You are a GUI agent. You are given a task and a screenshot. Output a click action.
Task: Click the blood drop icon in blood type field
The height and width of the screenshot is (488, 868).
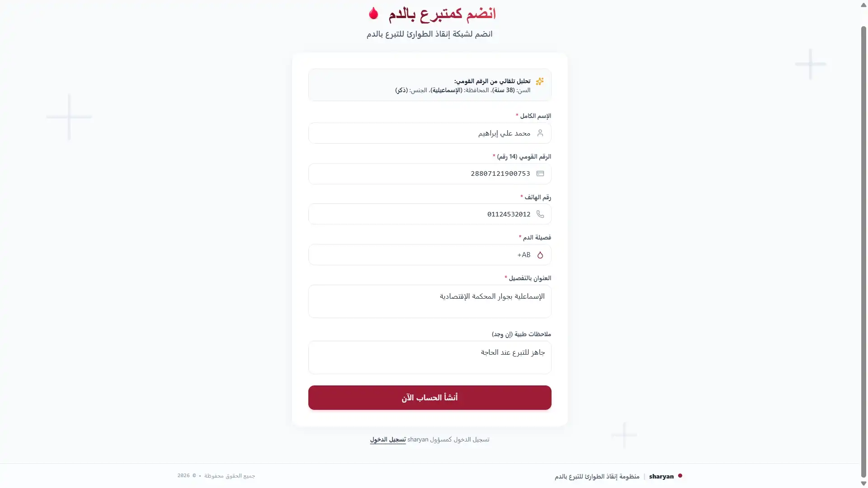click(540, 255)
